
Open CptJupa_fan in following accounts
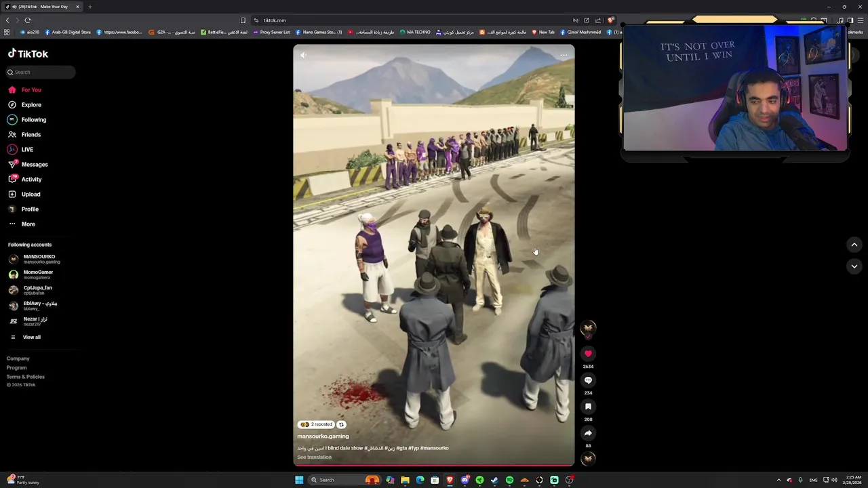pos(31,290)
